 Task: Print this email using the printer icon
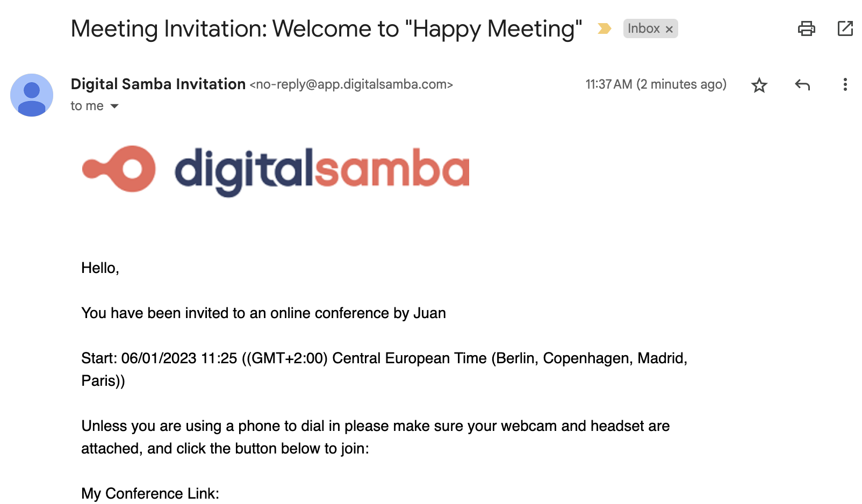point(806,28)
